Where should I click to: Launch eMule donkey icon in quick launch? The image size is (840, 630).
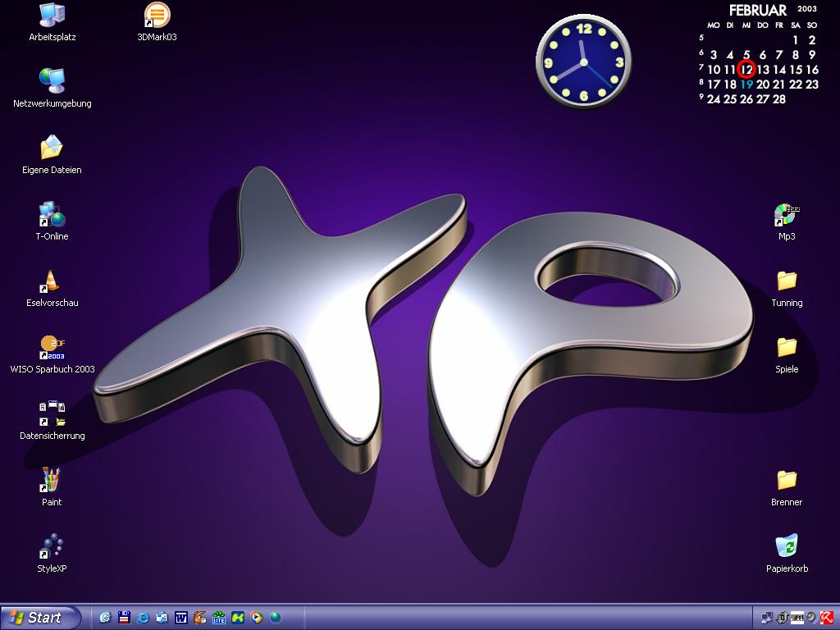[x=200, y=618]
